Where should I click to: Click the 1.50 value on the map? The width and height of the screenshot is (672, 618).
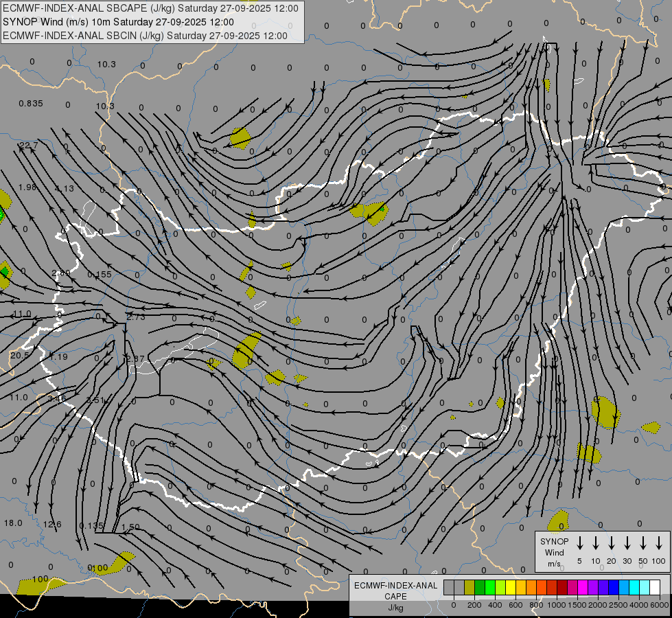130,527
